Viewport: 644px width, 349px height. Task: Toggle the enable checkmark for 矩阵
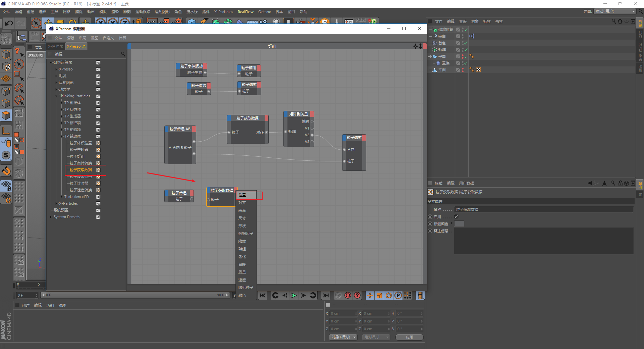click(x=466, y=50)
